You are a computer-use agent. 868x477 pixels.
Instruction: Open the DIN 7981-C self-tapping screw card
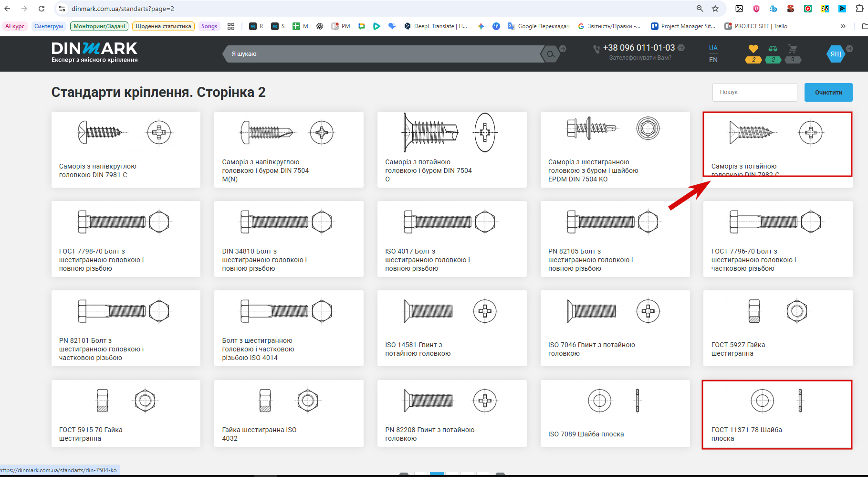click(x=126, y=149)
